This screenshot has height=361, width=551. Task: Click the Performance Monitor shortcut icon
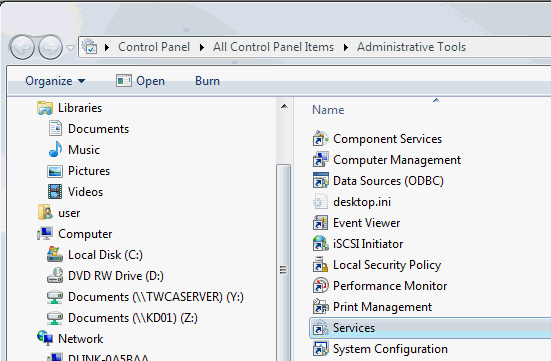click(x=320, y=285)
